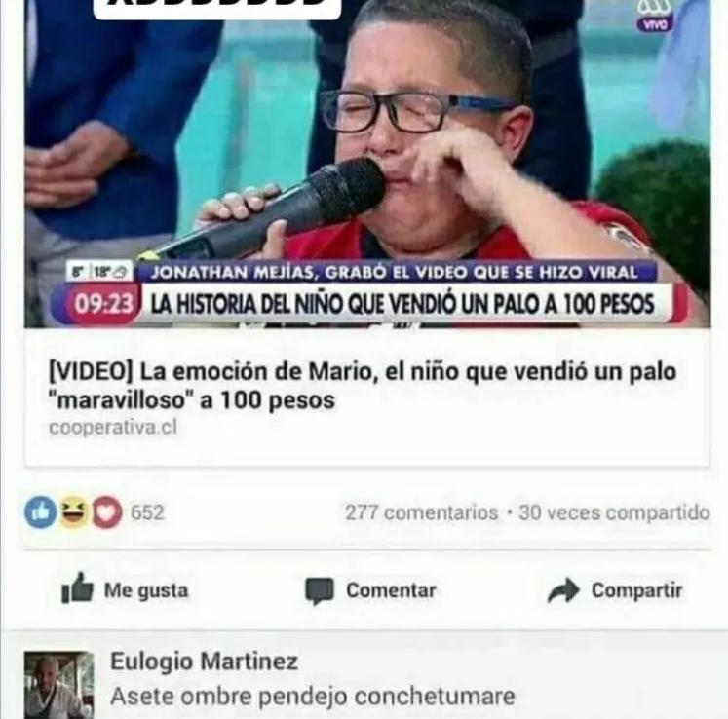728x719 pixels.
Task: Click the blue like reaction icon
Action: pos(40,512)
